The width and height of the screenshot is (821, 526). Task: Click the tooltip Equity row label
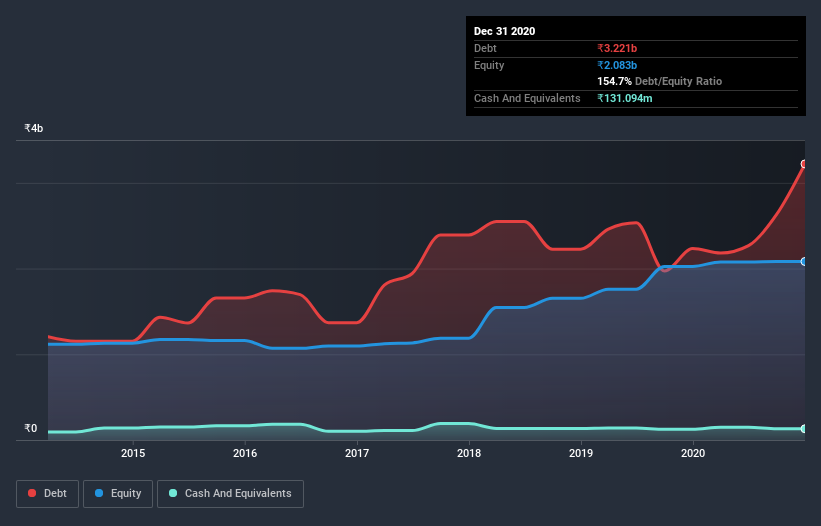click(489, 65)
